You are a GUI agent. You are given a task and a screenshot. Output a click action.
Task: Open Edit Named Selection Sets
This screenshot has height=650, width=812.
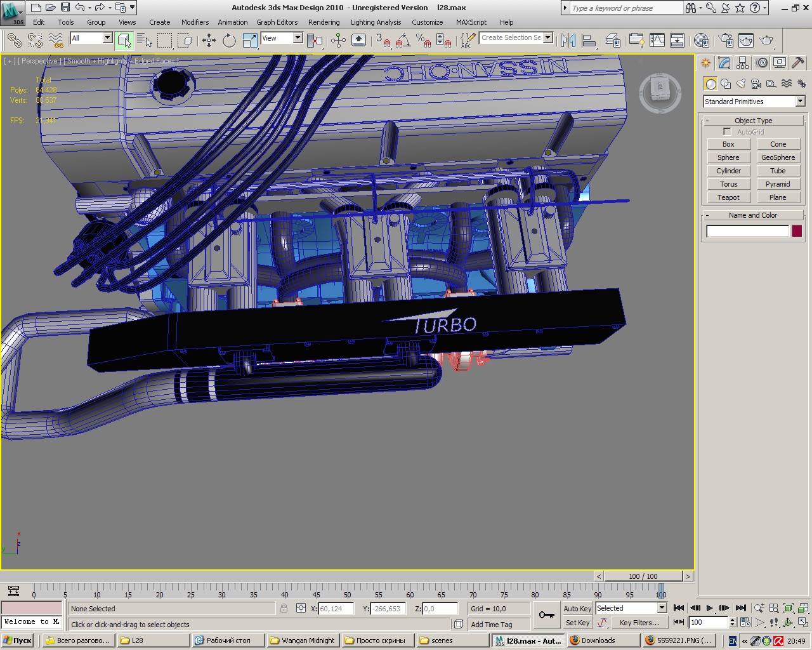click(x=467, y=41)
